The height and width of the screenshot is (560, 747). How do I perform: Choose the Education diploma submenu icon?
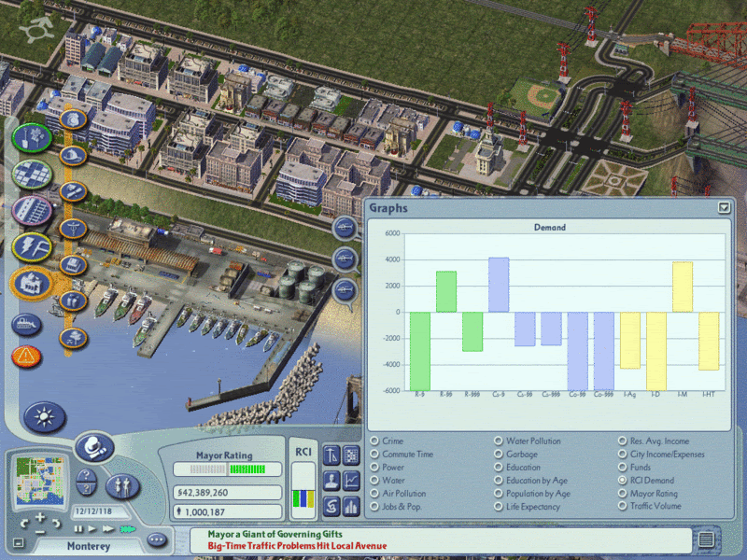73,191
